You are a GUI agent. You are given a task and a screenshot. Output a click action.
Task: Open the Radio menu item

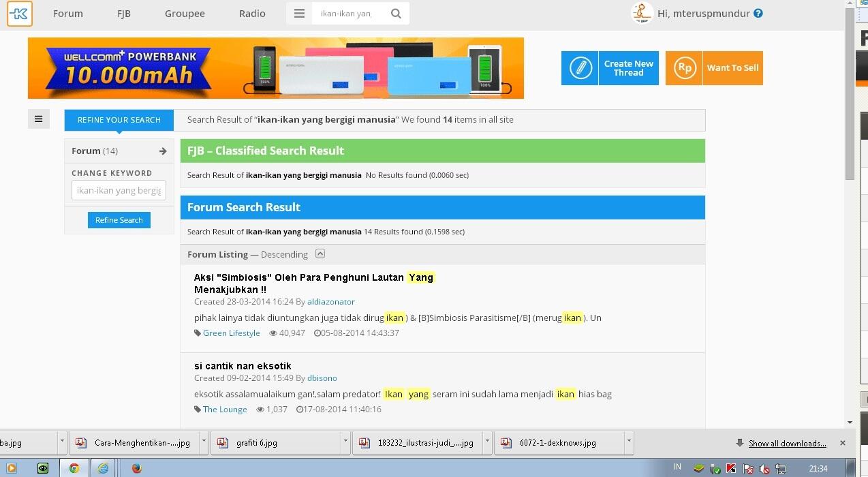[252, 14]
